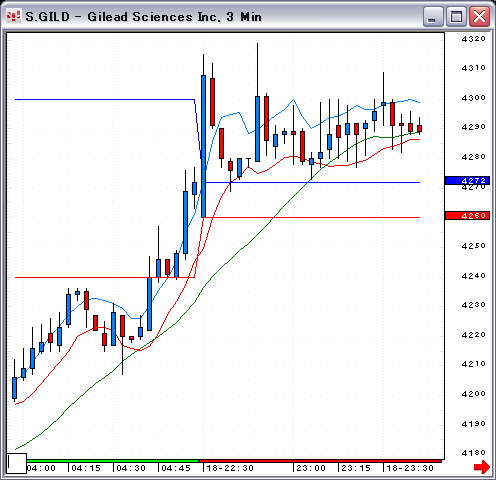
Task: Click the 04:15 time axis label
Action: point(86,468)
